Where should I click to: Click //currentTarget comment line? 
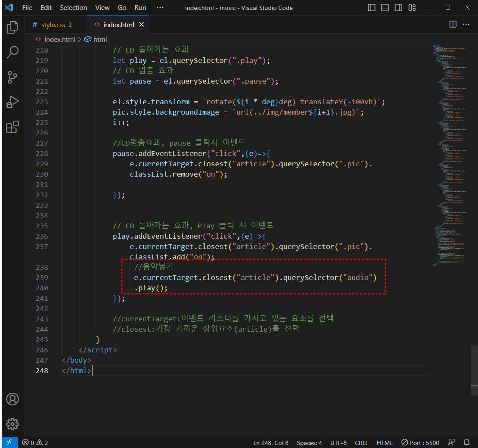[223, 319]
